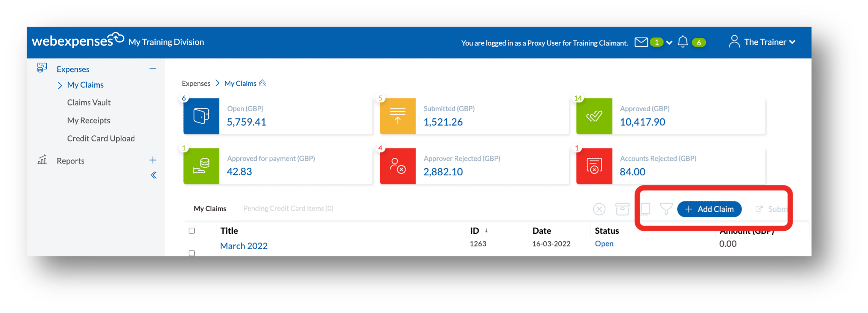Click the home icon beside My Claims breadcrumb

262,83
